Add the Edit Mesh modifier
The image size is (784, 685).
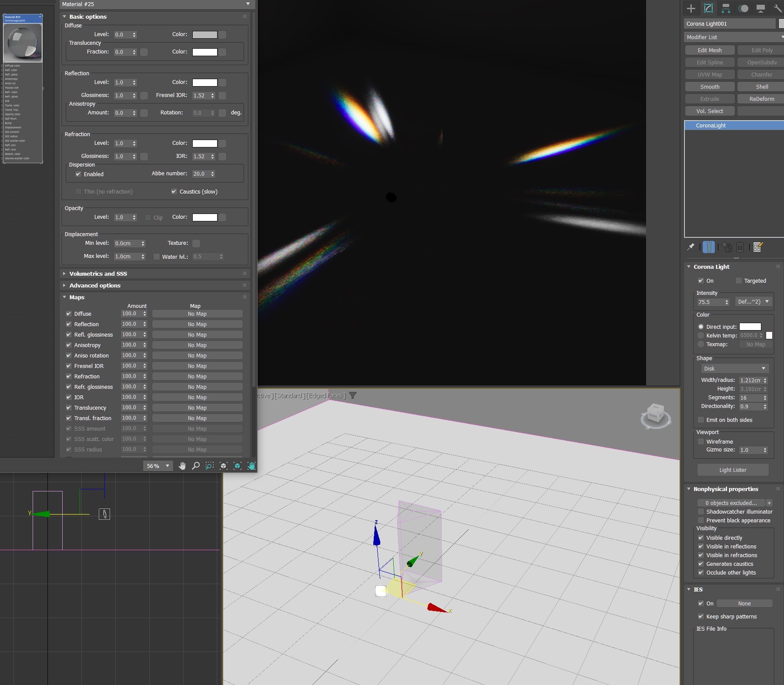(x=710, y=50)
